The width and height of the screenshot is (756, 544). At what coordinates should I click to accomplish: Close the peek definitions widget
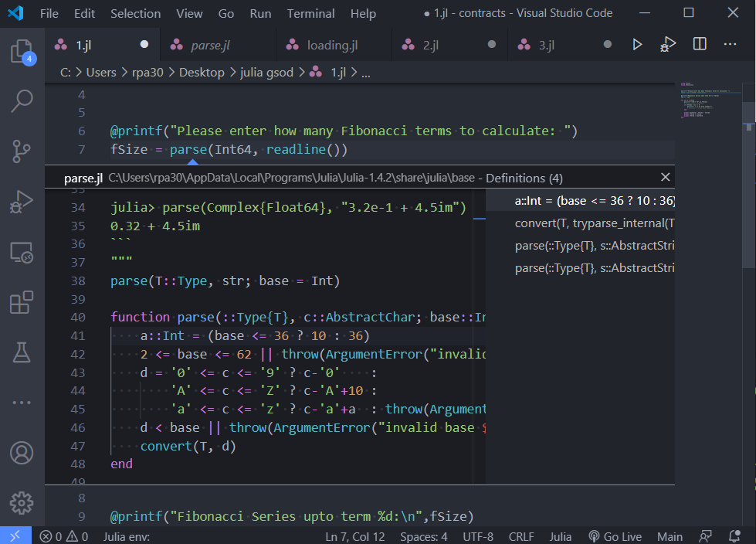pyautogui.click(x=666, y=178)
